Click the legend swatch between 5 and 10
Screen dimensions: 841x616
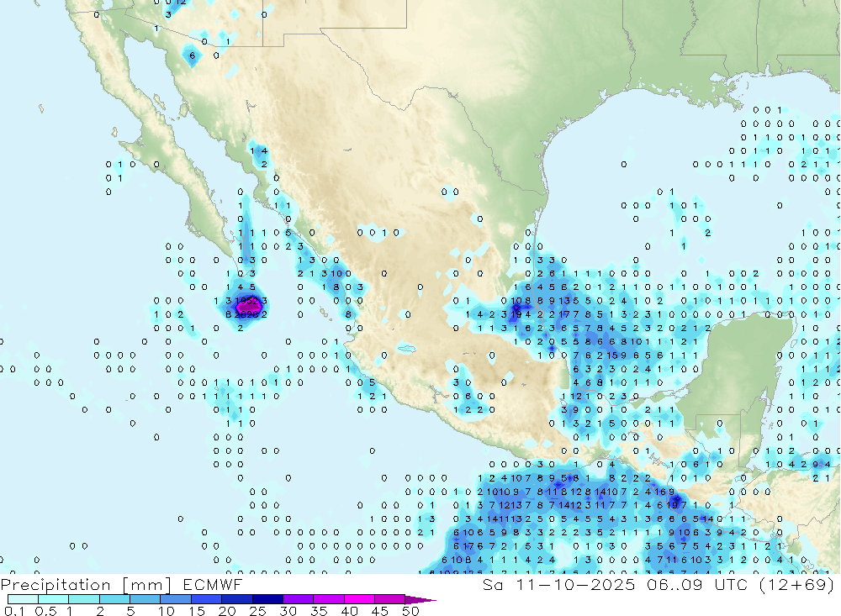[x=145, y=599]
